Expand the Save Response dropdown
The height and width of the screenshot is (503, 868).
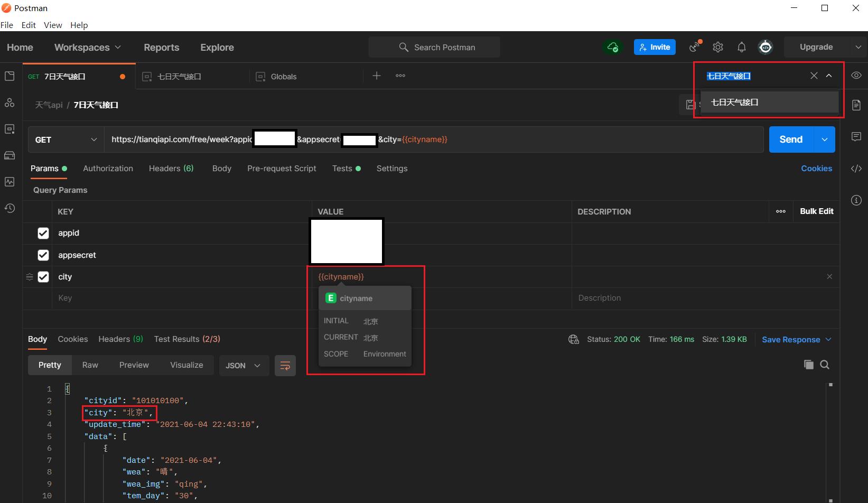pos(828,339)
